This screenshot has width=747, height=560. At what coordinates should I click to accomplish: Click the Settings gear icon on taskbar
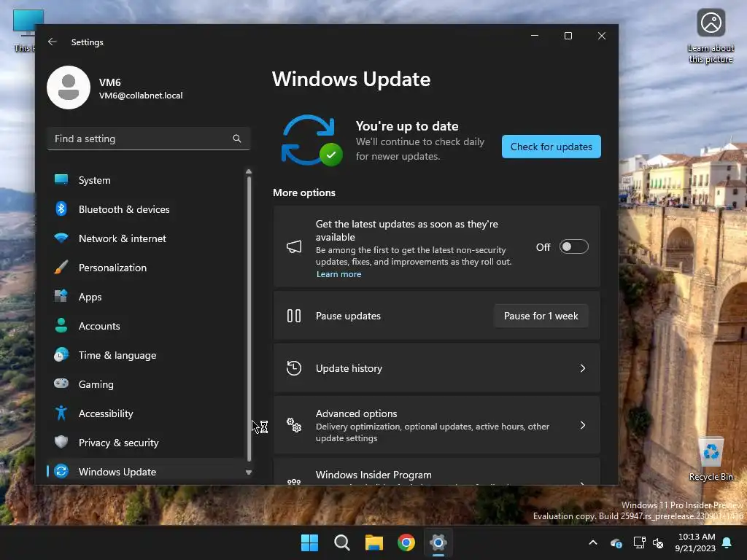[x=438, y=542]
